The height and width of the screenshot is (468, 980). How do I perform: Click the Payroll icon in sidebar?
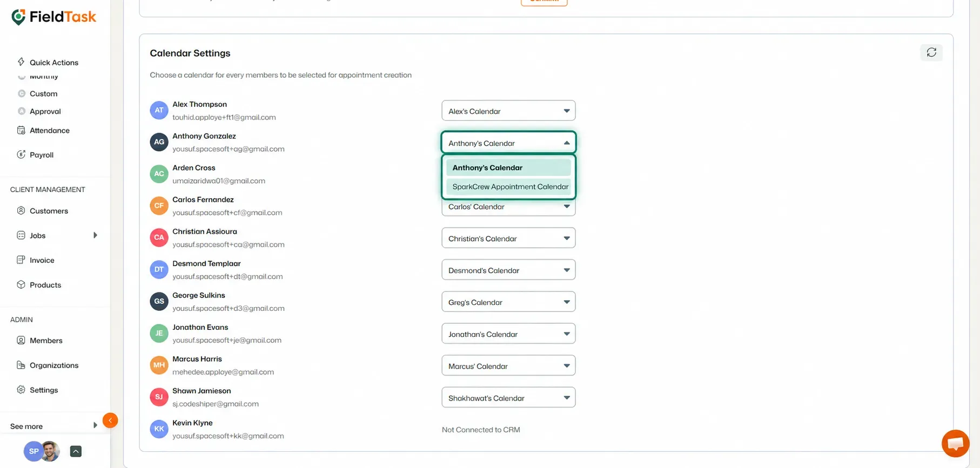coord(21,154)
